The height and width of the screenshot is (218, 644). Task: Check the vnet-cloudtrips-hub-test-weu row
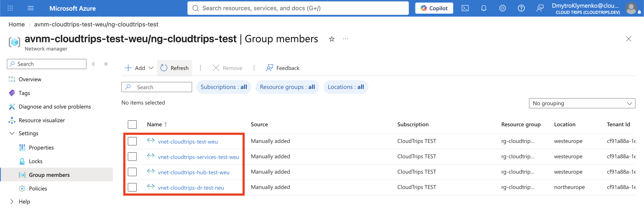tap(132, 172)
